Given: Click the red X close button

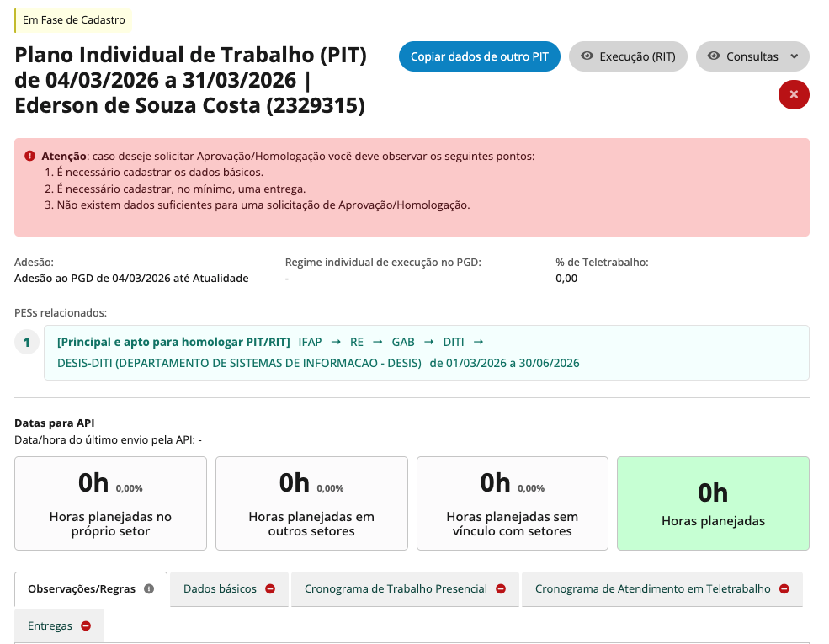Looking at the screenshot, I should pyautogui.click(x=794, y=94).
